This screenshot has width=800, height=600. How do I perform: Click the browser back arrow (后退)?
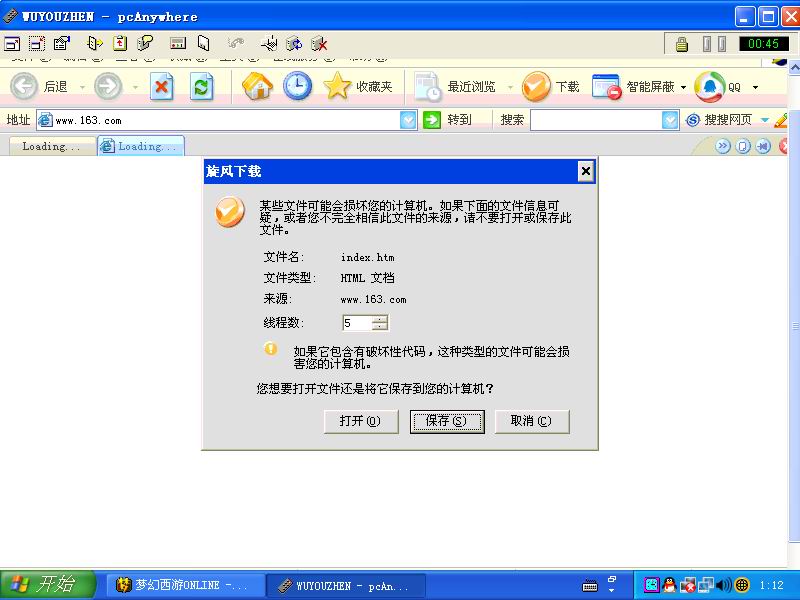click(24, 86)
